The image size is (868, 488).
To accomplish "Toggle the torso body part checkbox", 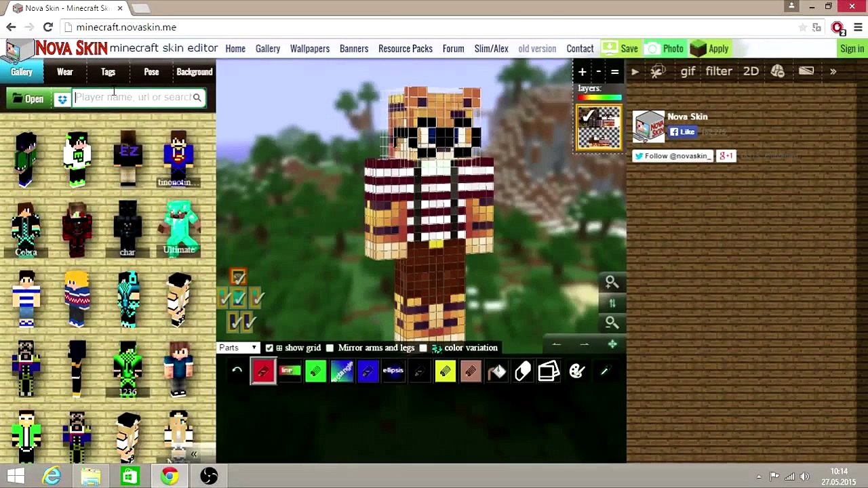I will [x=239, y=298].
